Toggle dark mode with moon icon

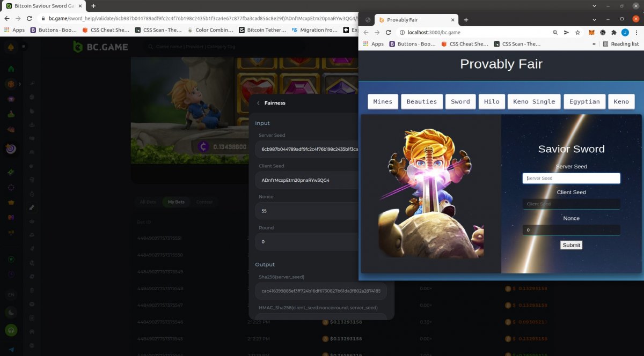11,312
